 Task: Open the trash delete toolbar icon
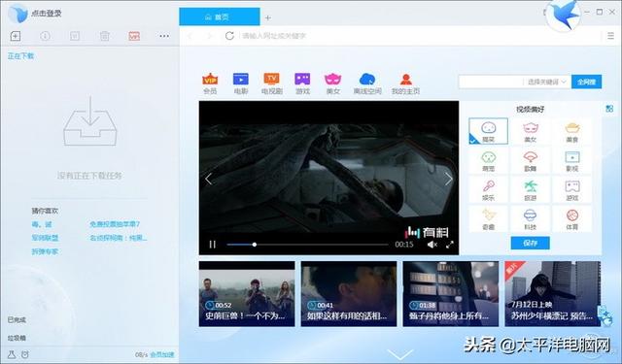coord(105,36)
